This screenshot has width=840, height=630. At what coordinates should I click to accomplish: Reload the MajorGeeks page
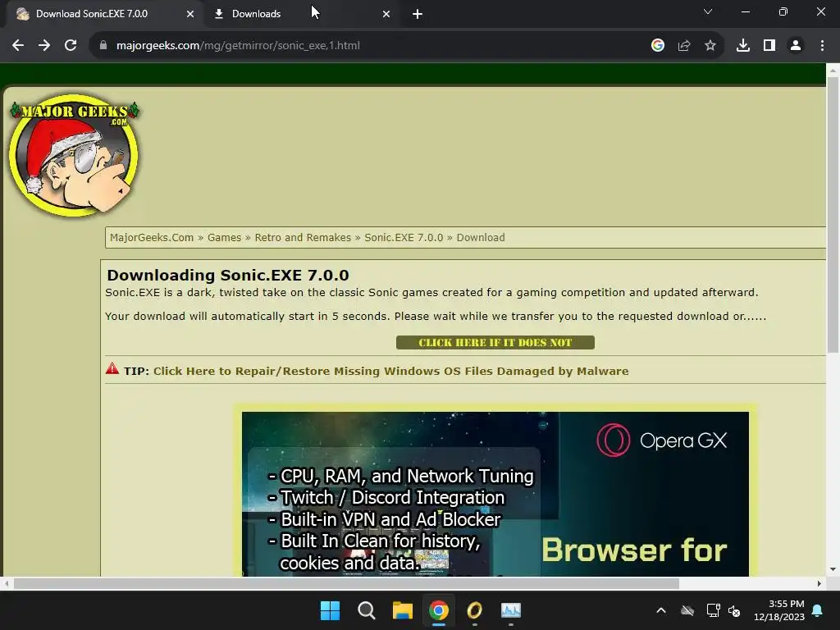pos(71,46)
